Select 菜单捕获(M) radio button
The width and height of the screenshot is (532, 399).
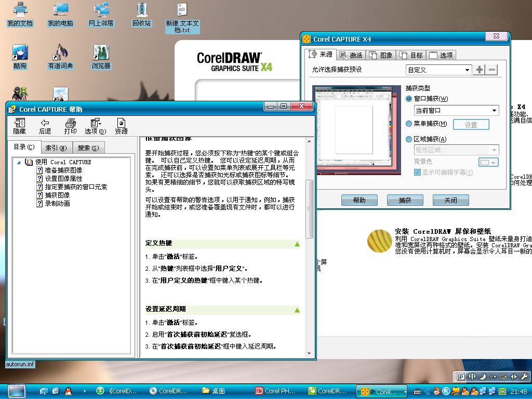(x=409, y=124)
